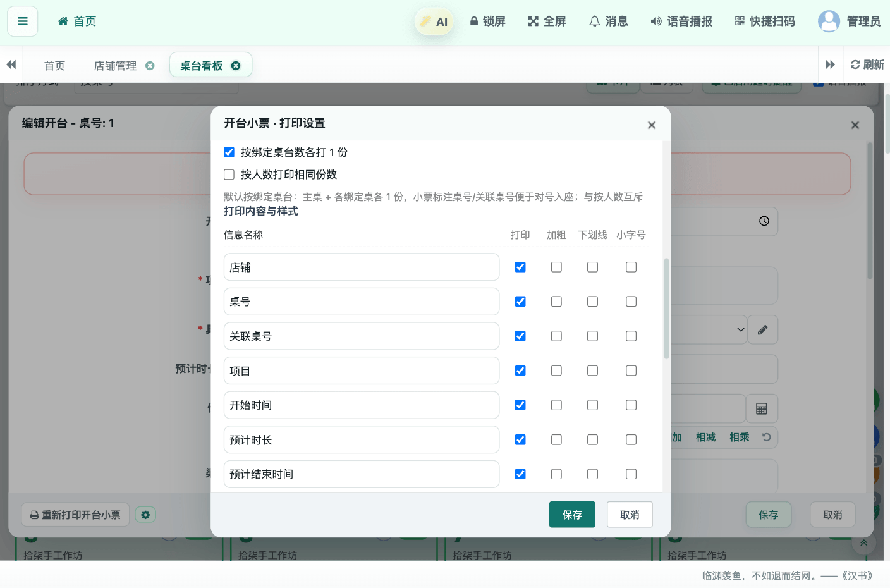
Task: Uncheck 按绑定桌台数各打 1 份
Action: click(229, 152)
